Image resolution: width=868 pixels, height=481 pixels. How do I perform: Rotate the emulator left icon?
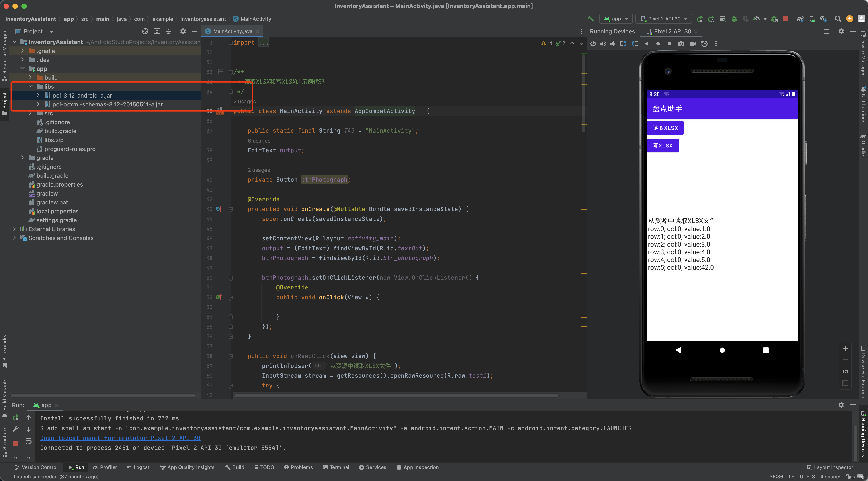coord(623,44)
